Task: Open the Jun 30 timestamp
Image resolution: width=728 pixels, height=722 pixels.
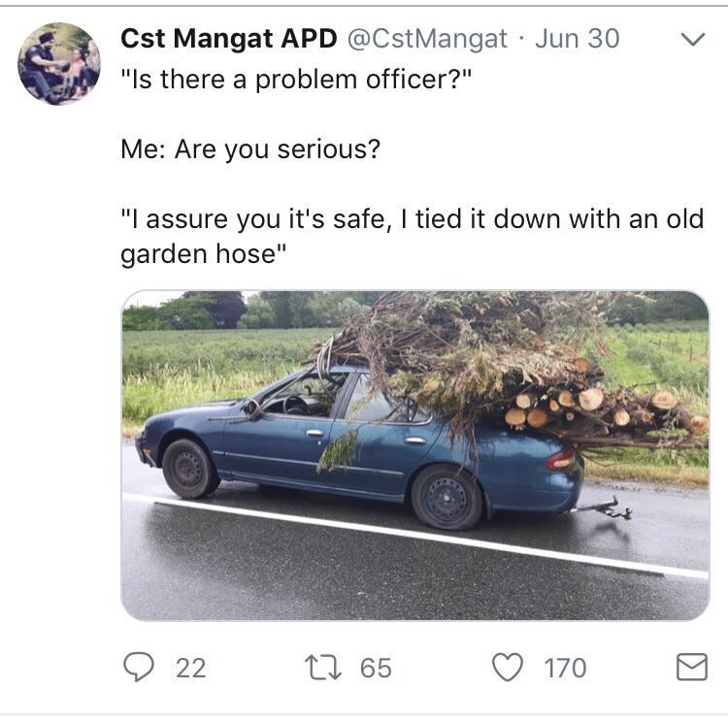Action: pyautogui.click(x=578, y=38)
